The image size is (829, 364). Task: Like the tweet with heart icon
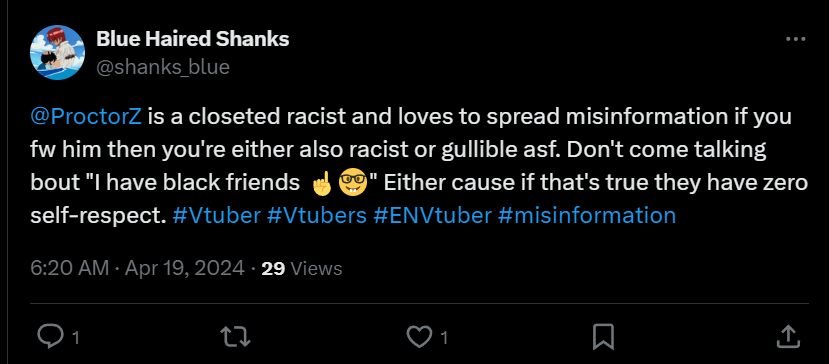pyautogui.click(x=419, y=336)
